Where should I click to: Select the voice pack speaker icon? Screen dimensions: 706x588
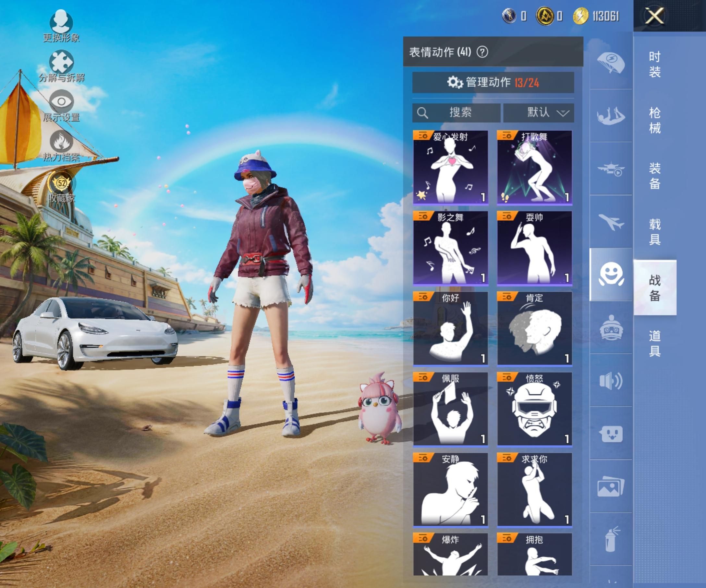pyautogui.click(x=611, y=381)
